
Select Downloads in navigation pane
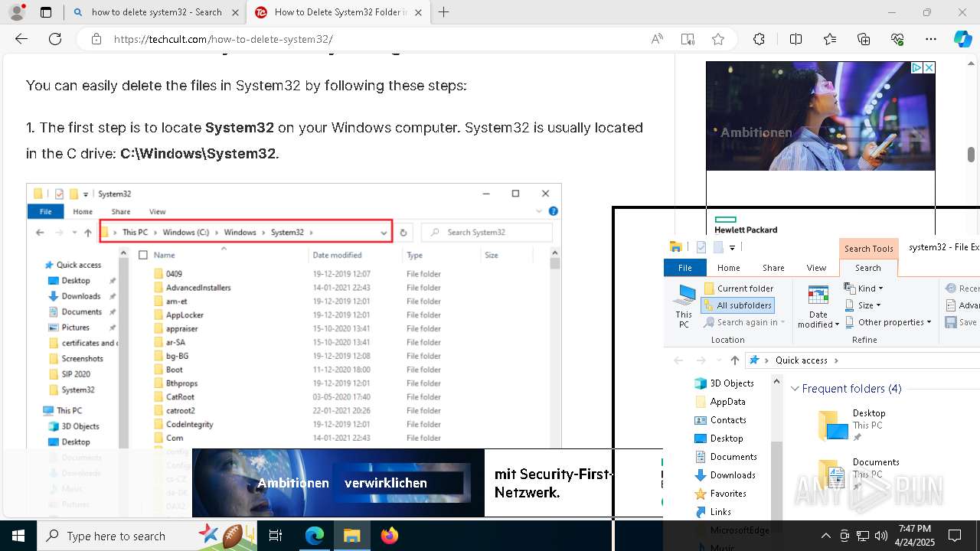point(725,474)
